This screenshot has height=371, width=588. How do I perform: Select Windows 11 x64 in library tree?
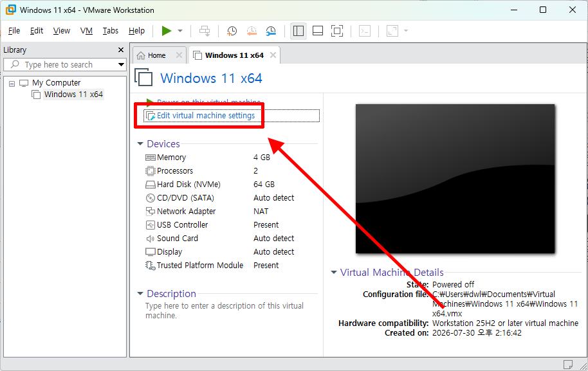(x=73, y=94)
